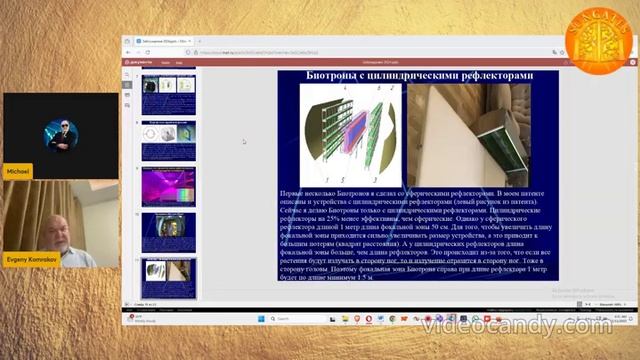The height and width of the screenshot is (360, 640).
Task: Open Task View from the taskbar
Action: [333, 319]
